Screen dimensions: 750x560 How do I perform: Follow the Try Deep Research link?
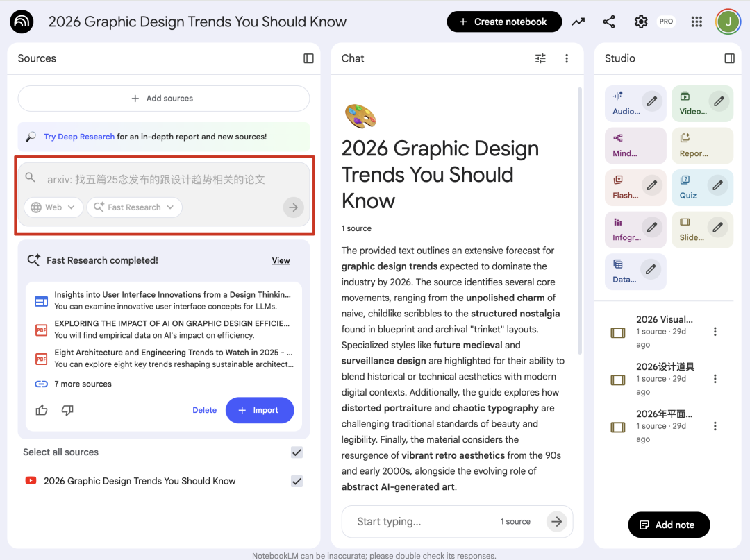click(79, 137)
